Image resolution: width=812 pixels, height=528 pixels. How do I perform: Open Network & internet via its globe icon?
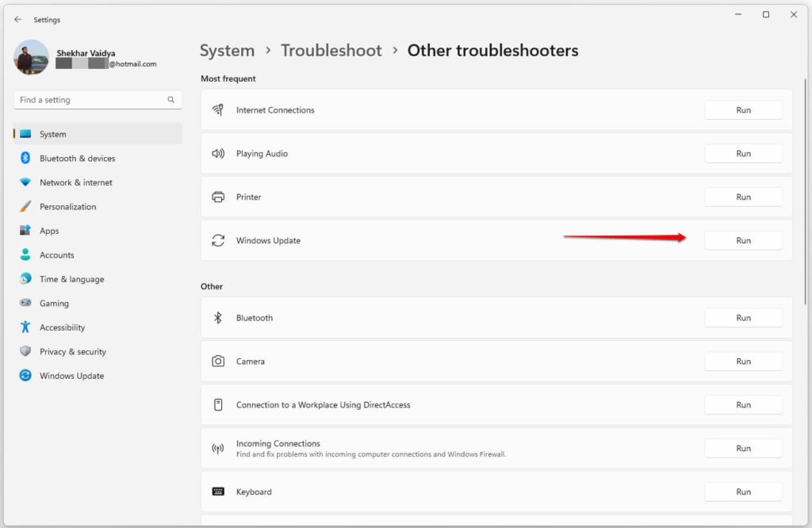point(26,182)
